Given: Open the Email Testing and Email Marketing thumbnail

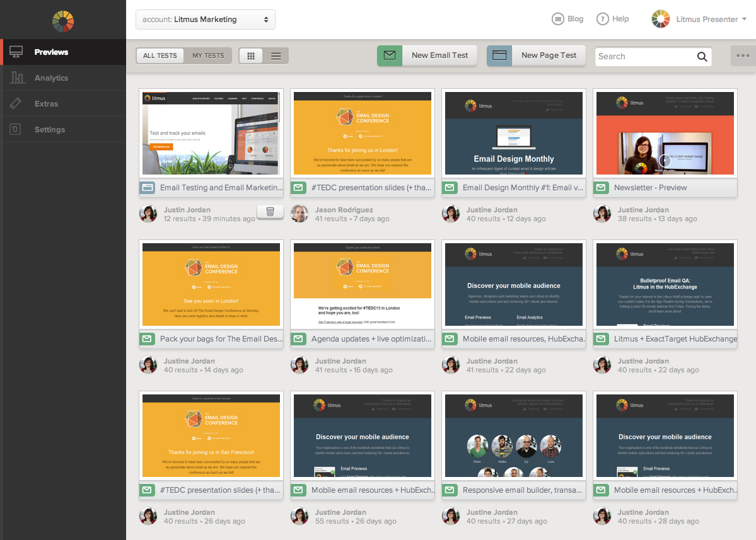Looking at the screenshot, I should coord(211,134).
